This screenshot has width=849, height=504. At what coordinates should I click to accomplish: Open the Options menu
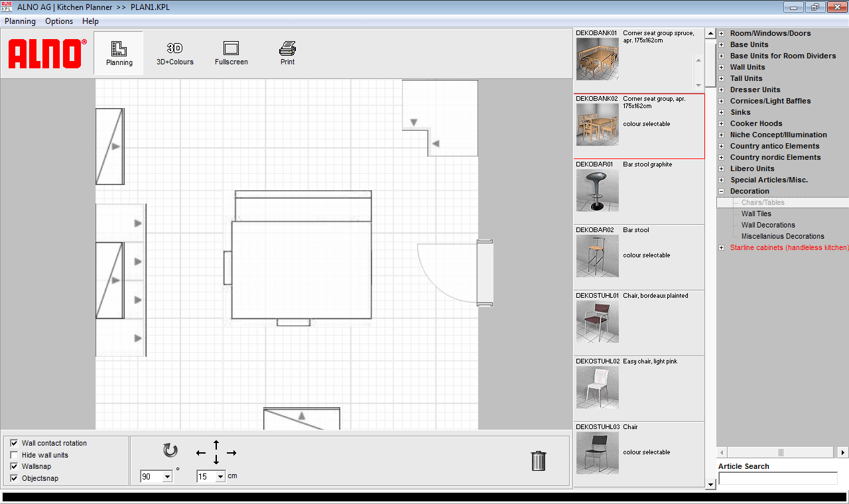[58, 21]
